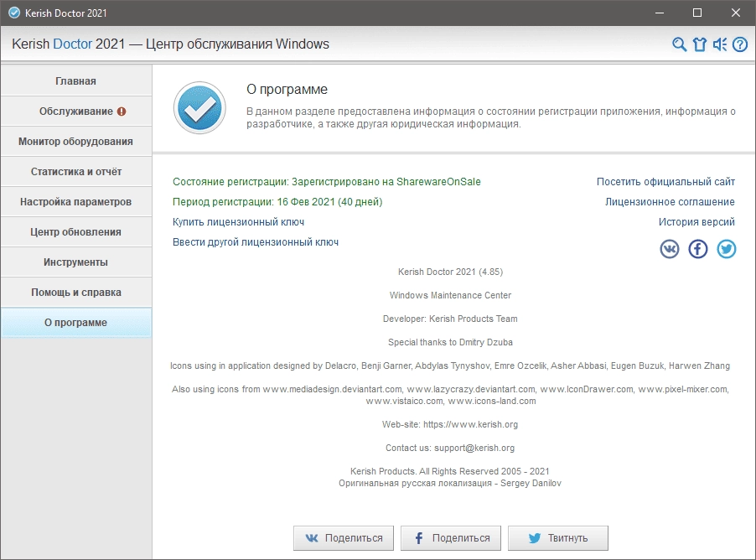
Task: Click the Состояние регистрации status text
Action: pyautogui.click(x=326, y=182)
